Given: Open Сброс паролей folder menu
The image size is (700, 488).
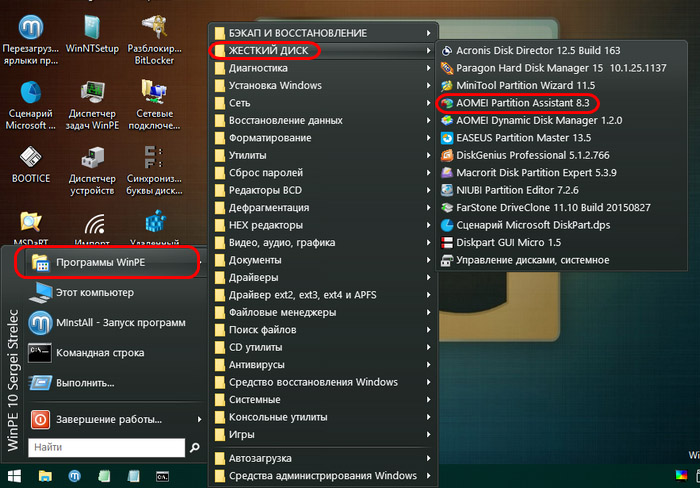Looking at the screenshot, I should 323,173.
